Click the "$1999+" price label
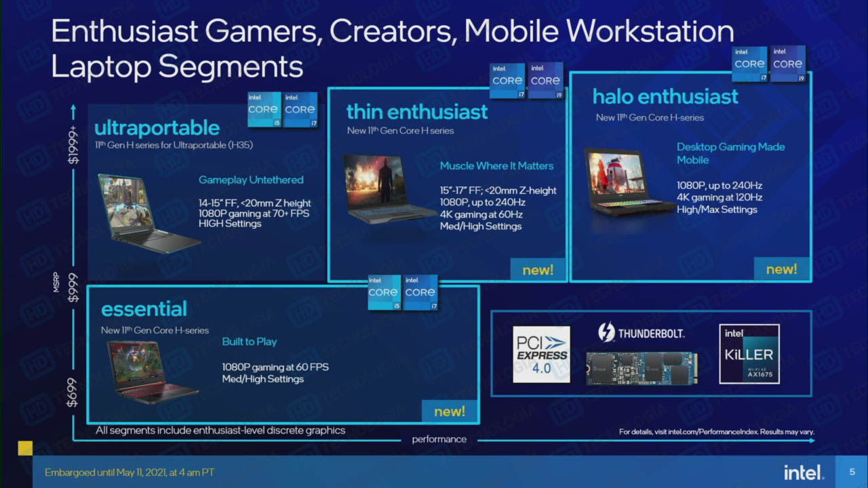The height and width of the screenshot is (488, 868). tap(73, 144)
